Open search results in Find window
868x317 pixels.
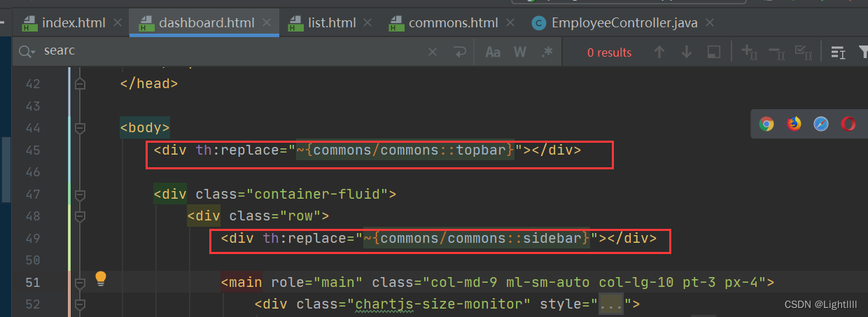pyautogui.click(x=838, y=52)
